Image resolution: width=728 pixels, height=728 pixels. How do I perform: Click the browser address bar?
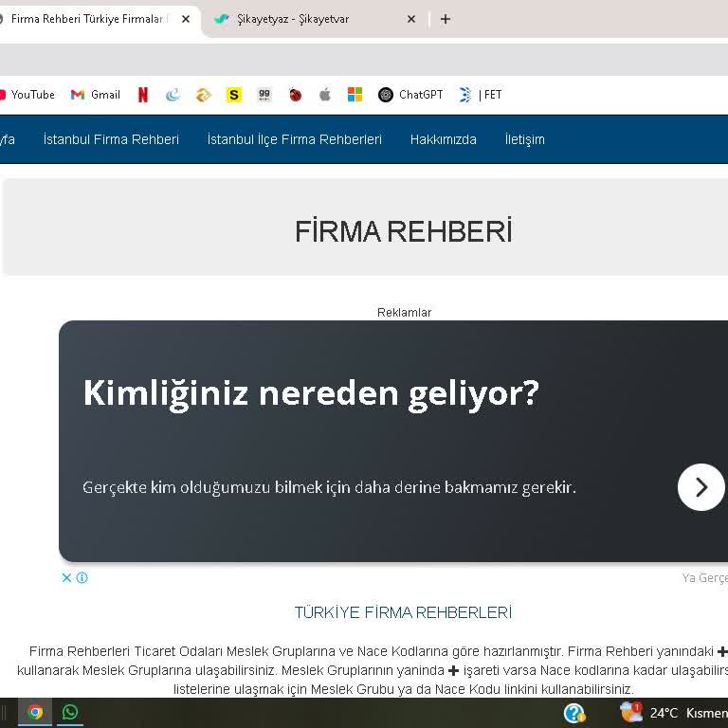[x=364, y=60]
